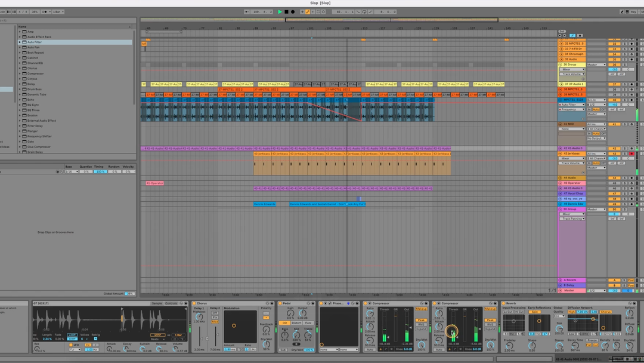Toggle the Reverb device on/off button

[x=503, y=303]
